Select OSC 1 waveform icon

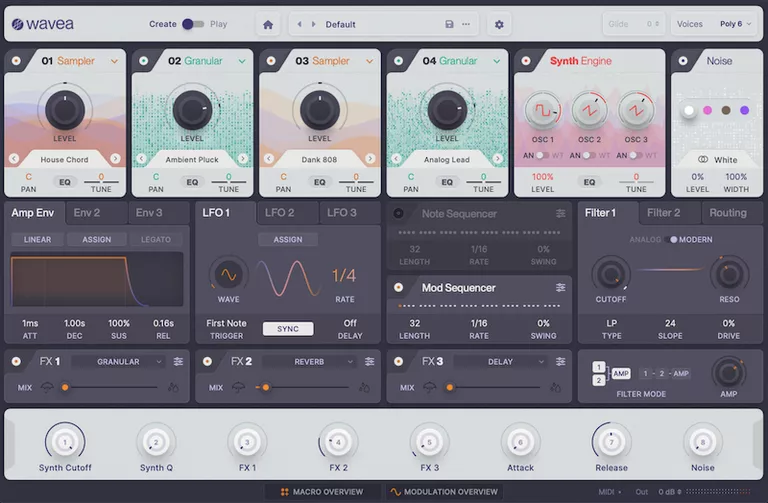[541, 109]
